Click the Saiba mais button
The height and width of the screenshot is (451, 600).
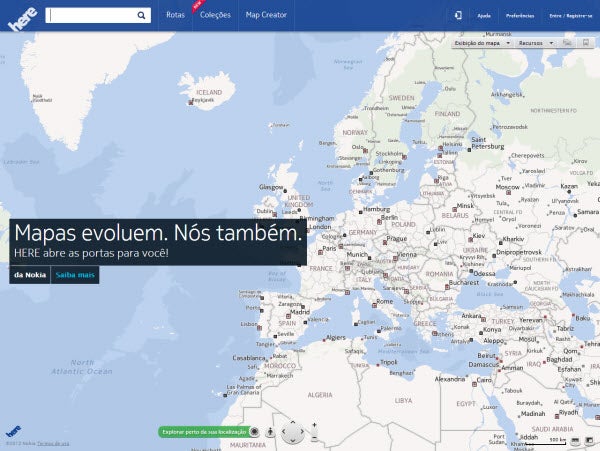tap(75, 274)
